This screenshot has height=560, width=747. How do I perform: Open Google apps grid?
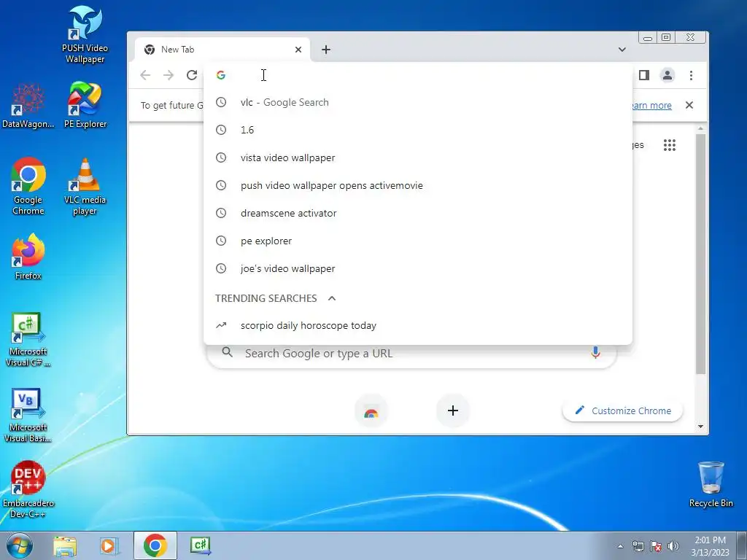[x=670, y=145]
